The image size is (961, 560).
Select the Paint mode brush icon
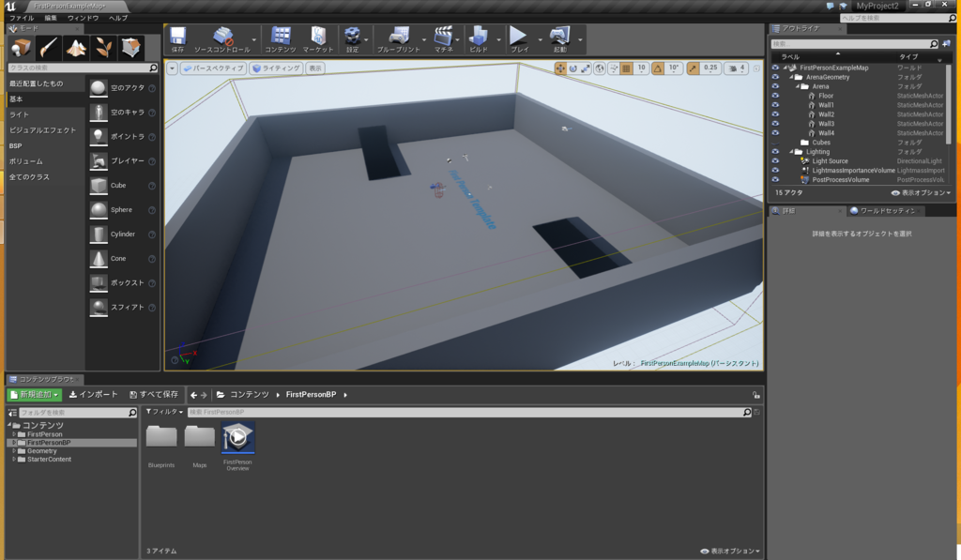[x=48, y=47]
